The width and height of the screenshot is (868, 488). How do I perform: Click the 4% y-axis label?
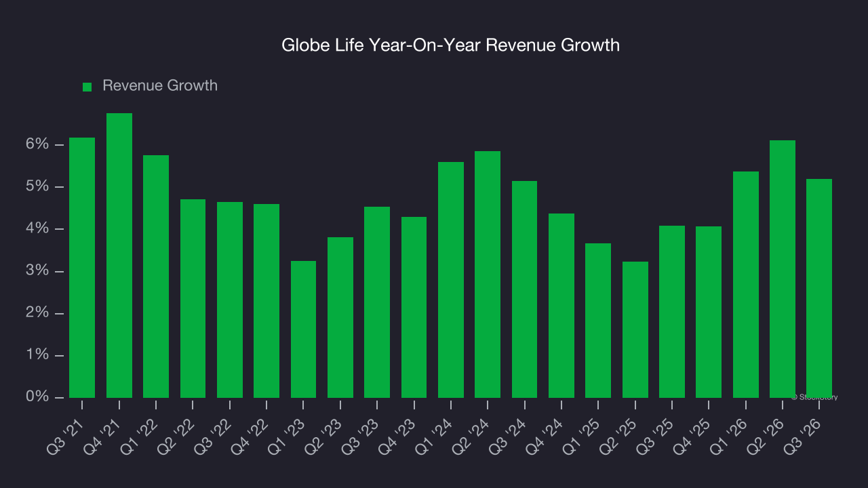point(38,228)
